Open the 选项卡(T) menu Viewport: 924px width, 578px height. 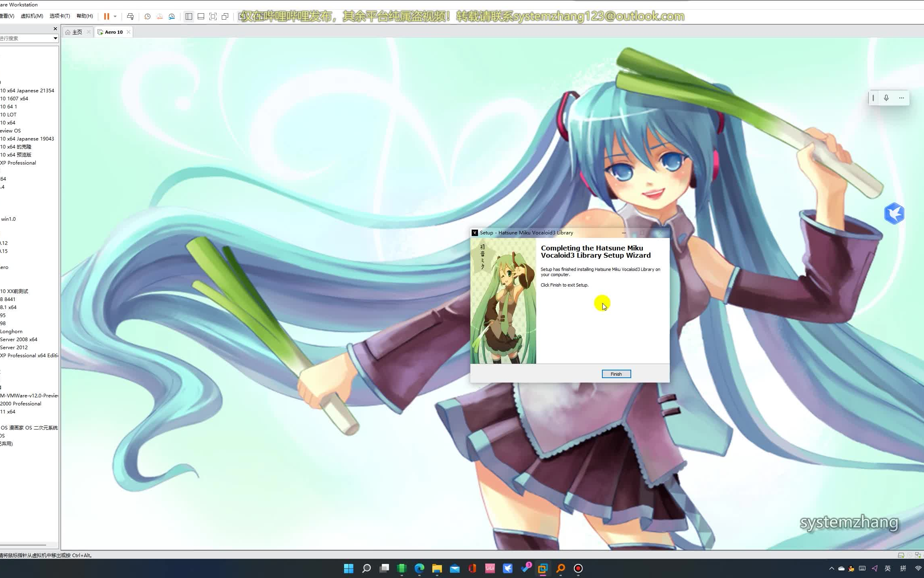click(60, 16)
